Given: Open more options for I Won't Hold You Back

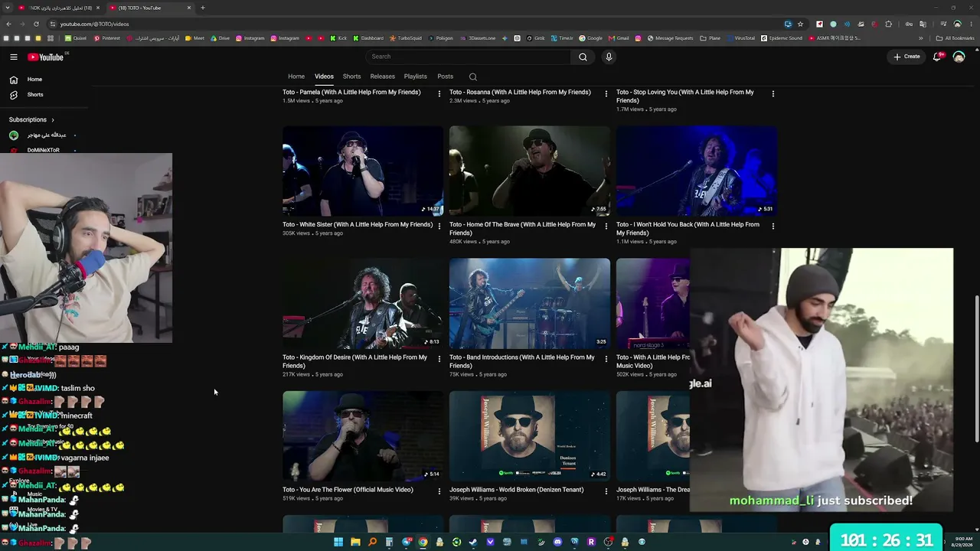Looking at the screenshot, I should click(x=773, y=226).
